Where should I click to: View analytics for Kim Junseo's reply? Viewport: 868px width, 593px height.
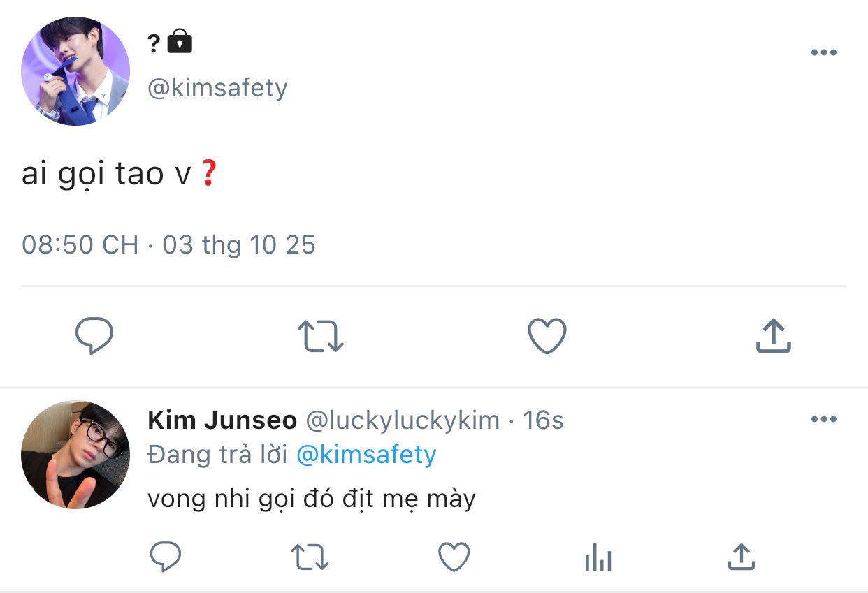click(598, 558)
